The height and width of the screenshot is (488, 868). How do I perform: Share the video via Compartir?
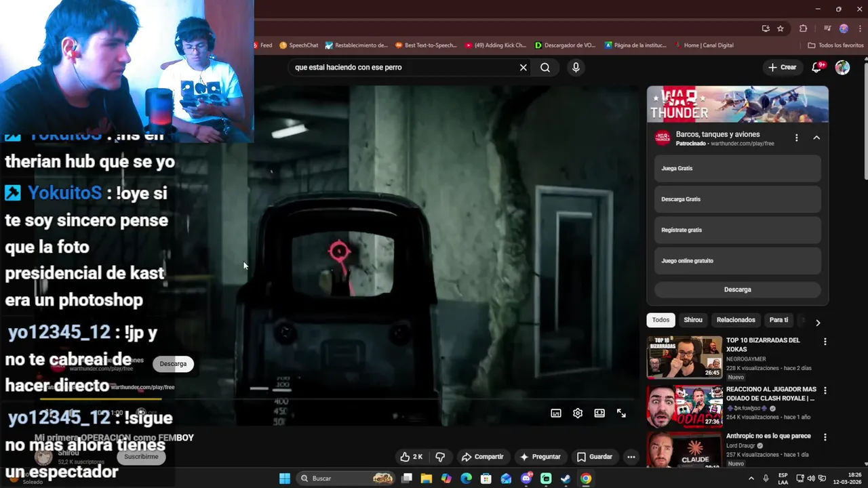click(482, 457)
